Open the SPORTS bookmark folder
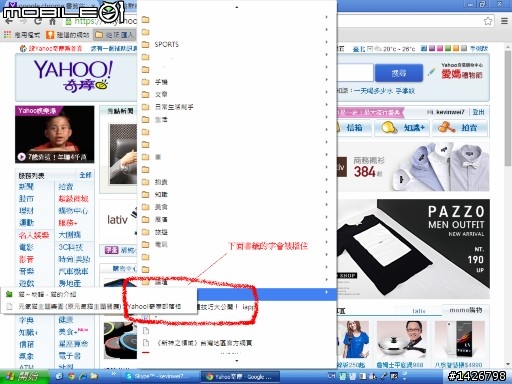The image size is (512, 384). [237, 44]
